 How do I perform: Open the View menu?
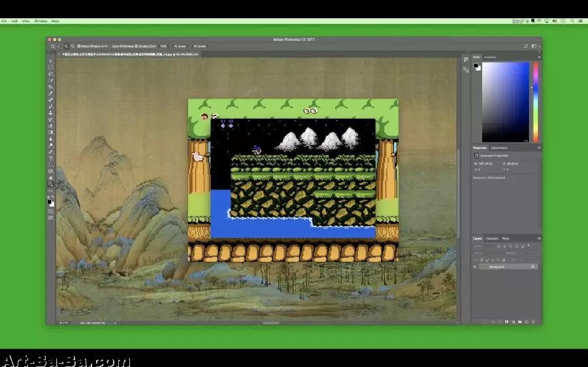25,21
